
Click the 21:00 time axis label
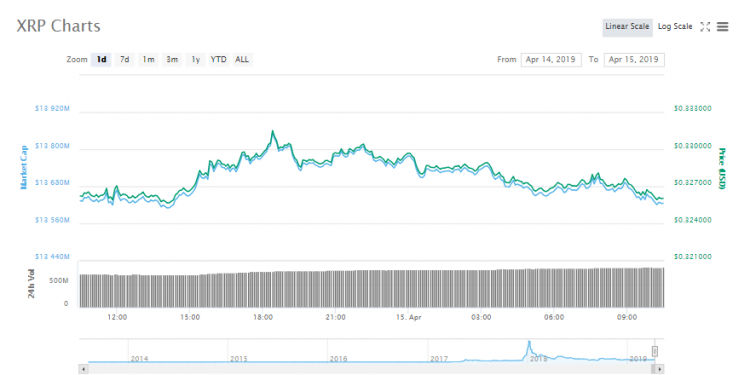336,317
